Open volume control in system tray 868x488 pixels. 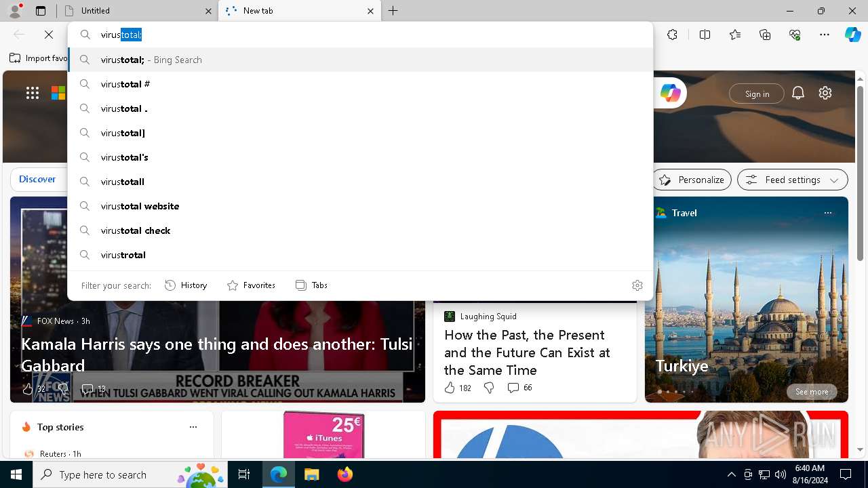point(780,474)
